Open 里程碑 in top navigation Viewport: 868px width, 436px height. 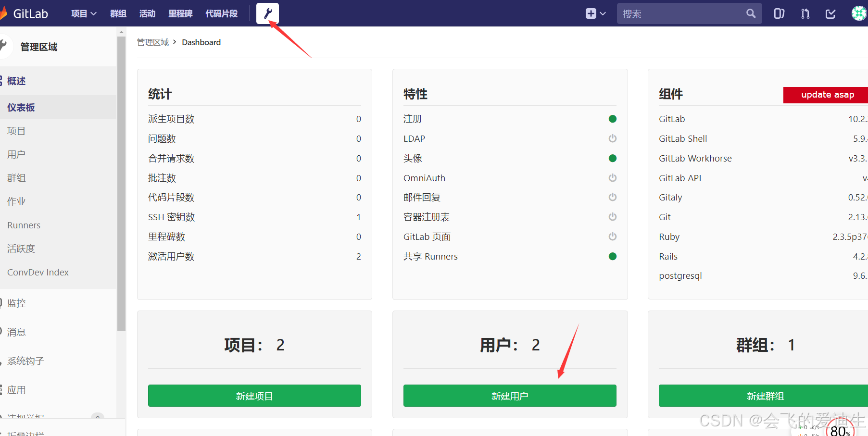tap(180, 13)
